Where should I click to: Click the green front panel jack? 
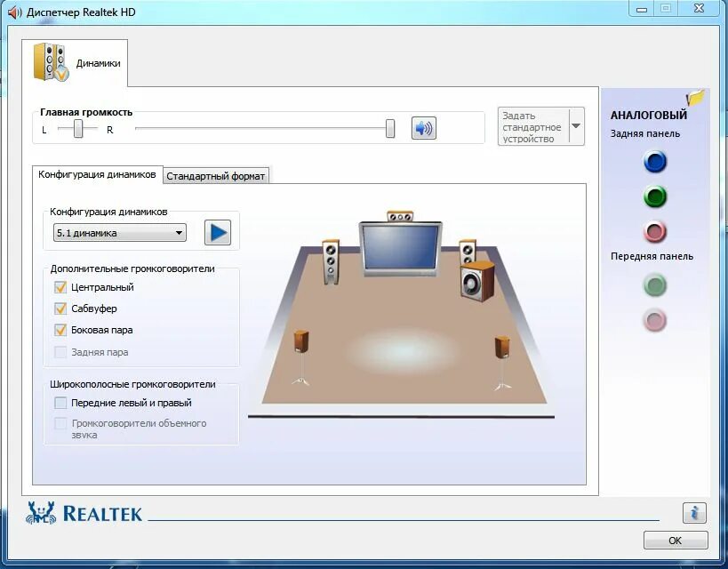[x=655, y=285]
